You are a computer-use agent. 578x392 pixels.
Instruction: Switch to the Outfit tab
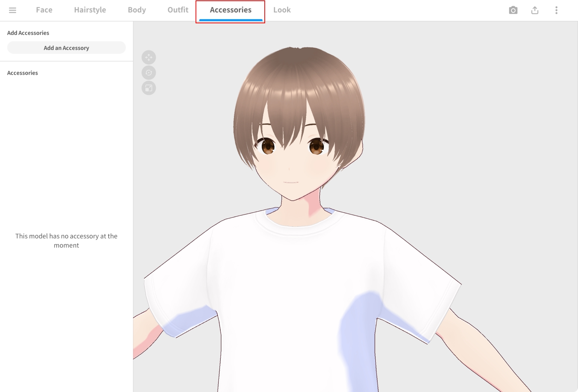178,10
